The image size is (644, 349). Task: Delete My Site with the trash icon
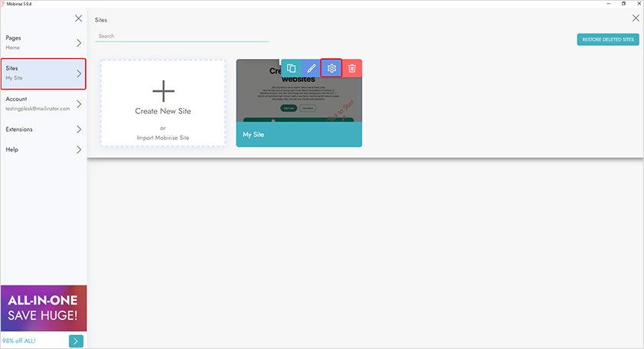click(352, 68)
